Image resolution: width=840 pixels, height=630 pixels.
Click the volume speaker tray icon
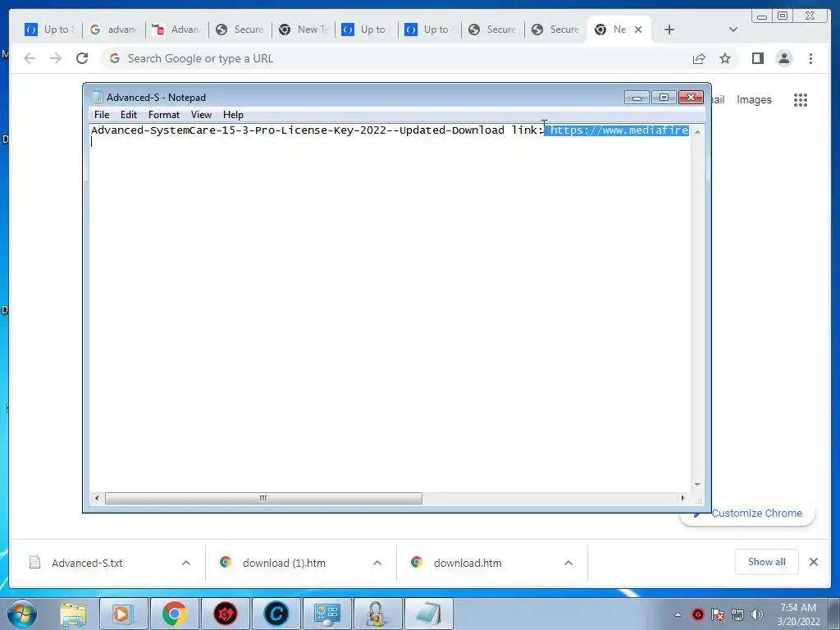tap(757, 614)
